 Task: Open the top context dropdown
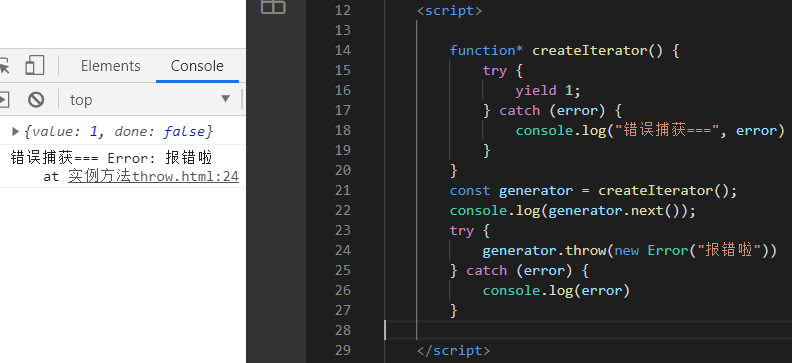(x=151, y=99)
